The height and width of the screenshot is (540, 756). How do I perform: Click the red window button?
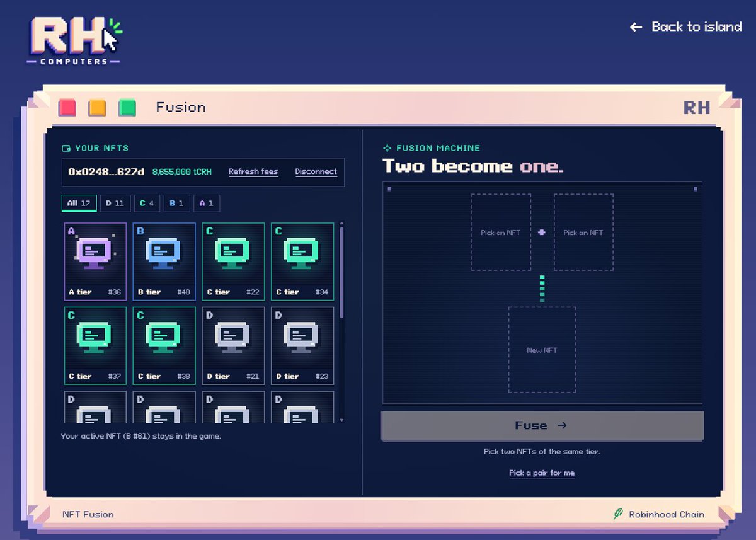coord(67,107)
